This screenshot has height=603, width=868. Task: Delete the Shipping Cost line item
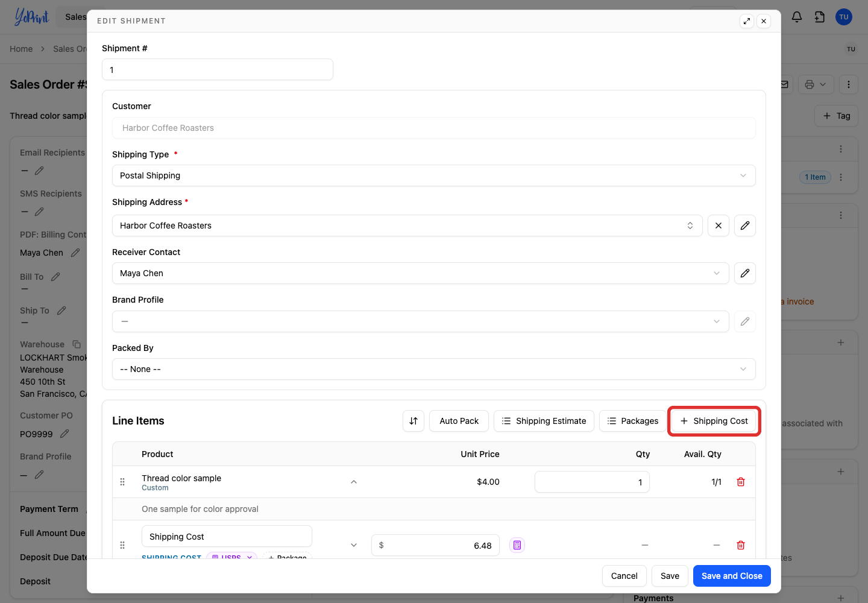click(x=741, y=545)
